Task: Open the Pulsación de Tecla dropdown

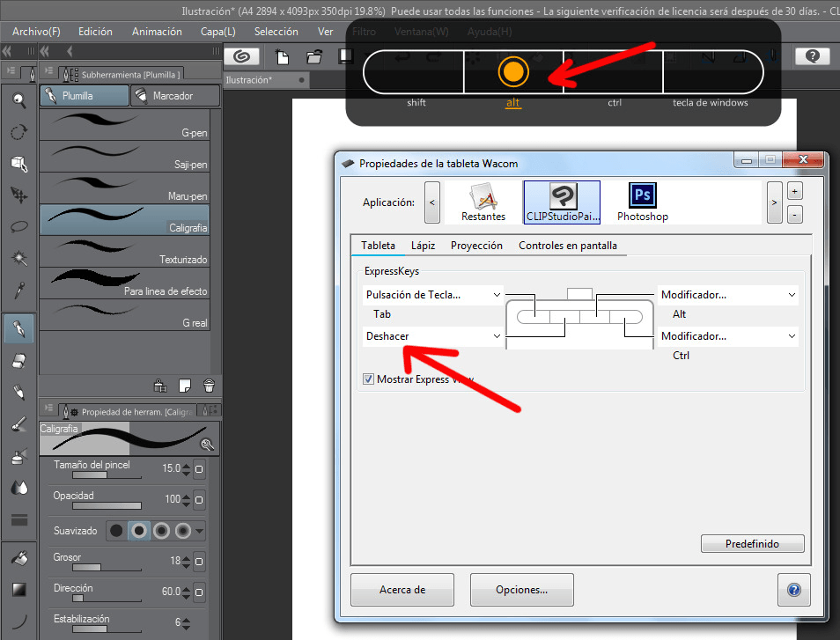Action: [432, 295]
